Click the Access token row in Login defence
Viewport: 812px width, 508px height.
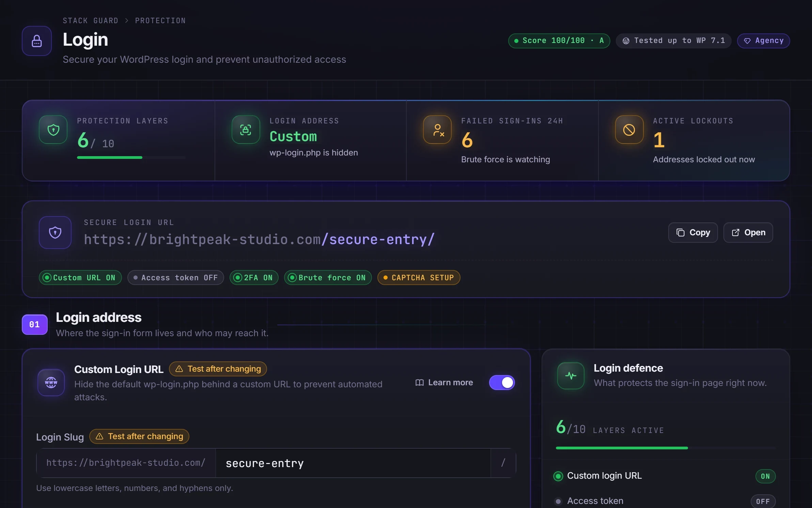pos(665,501)
